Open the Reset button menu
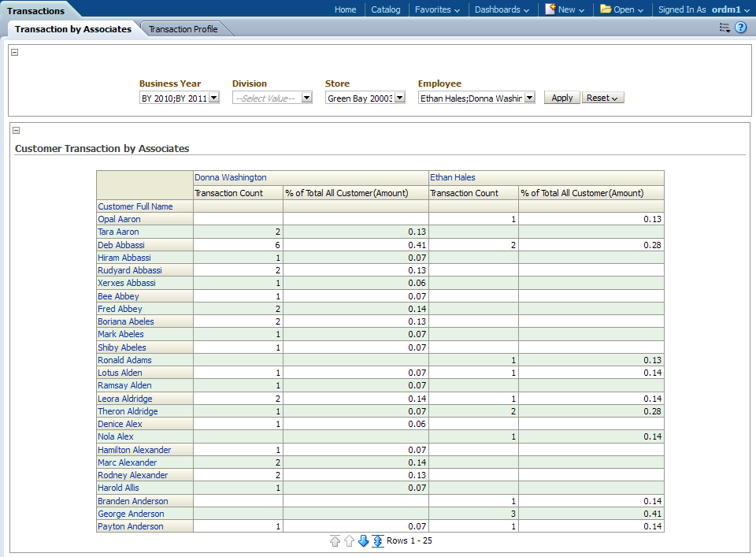This screenshot has width=756, height=557. tap(602, 98)
